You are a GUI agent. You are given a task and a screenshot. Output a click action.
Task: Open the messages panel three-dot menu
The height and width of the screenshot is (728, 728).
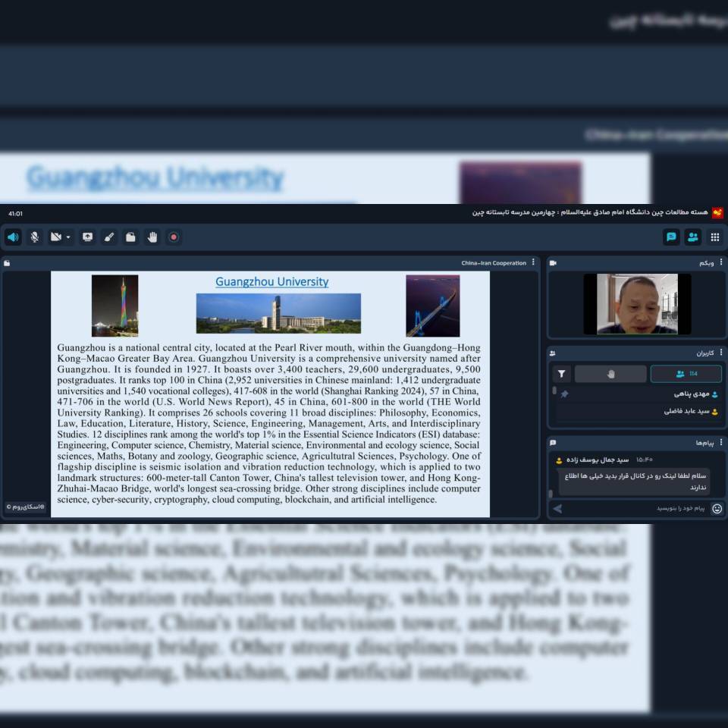coord(721,442)
